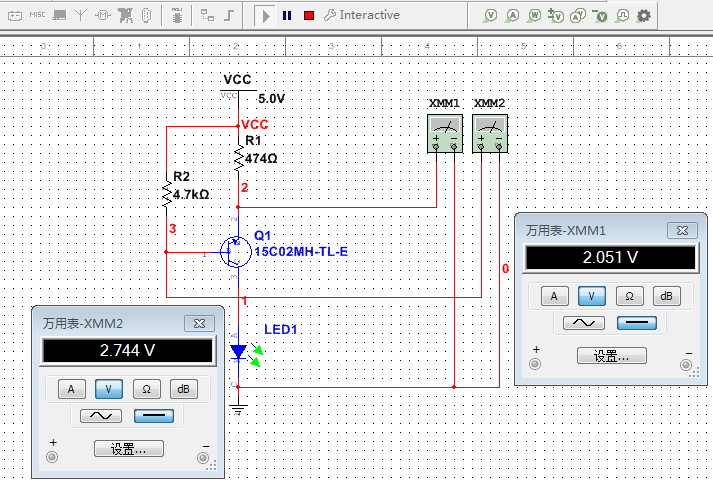Viewport: 713px width, 481px height.
Task: Run the simulation with play button
Action: pos(265,16)
